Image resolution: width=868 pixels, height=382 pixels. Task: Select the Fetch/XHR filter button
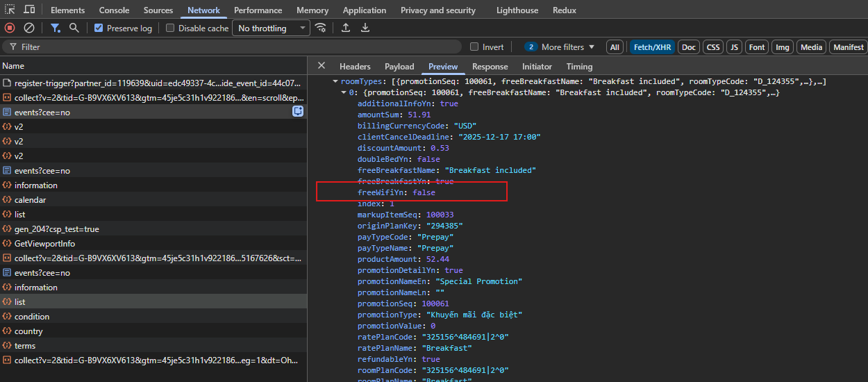[651, 47]
